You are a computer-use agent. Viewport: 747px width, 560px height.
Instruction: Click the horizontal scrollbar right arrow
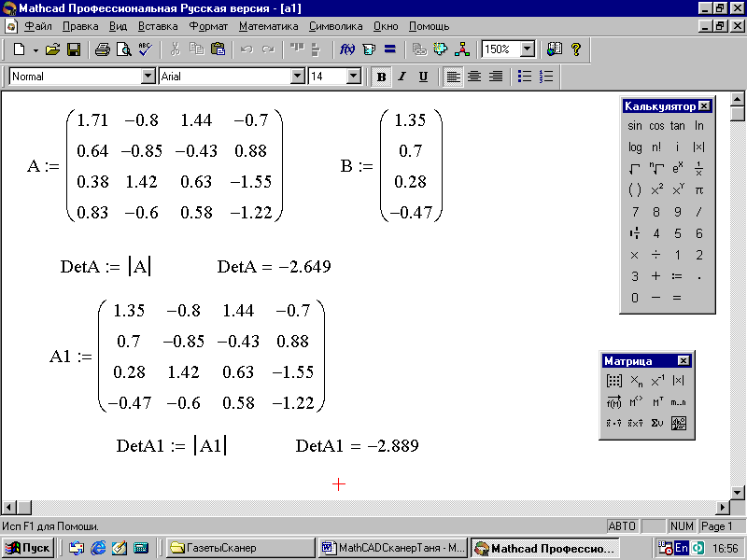pos(722,508)
